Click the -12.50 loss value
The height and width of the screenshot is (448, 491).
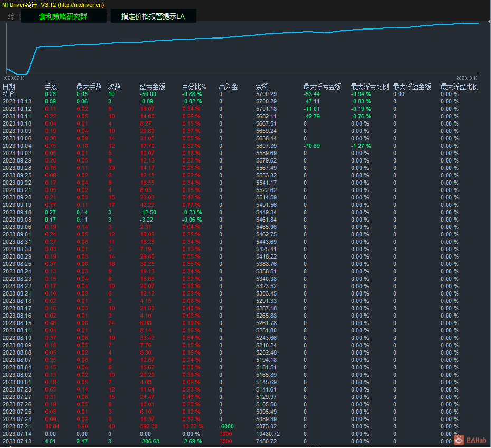pyautogui.click(x=148, y=212)
